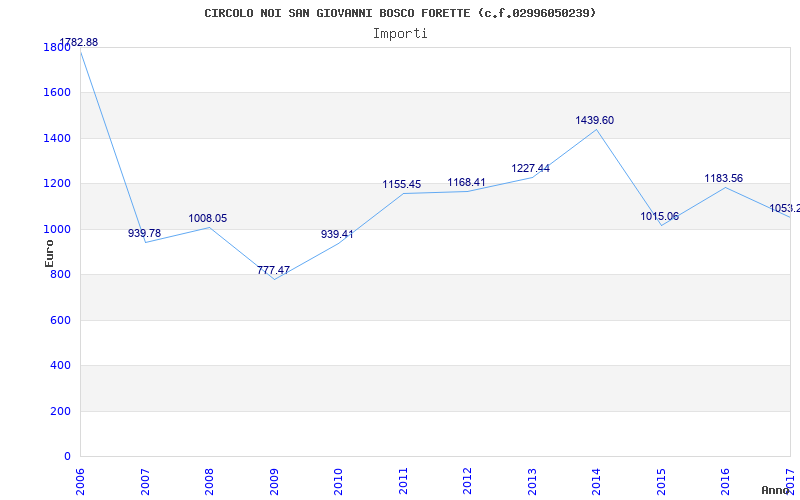Select the 777.47 minimum value label
This screenshot has height=500, width=800.
[273, 270]
